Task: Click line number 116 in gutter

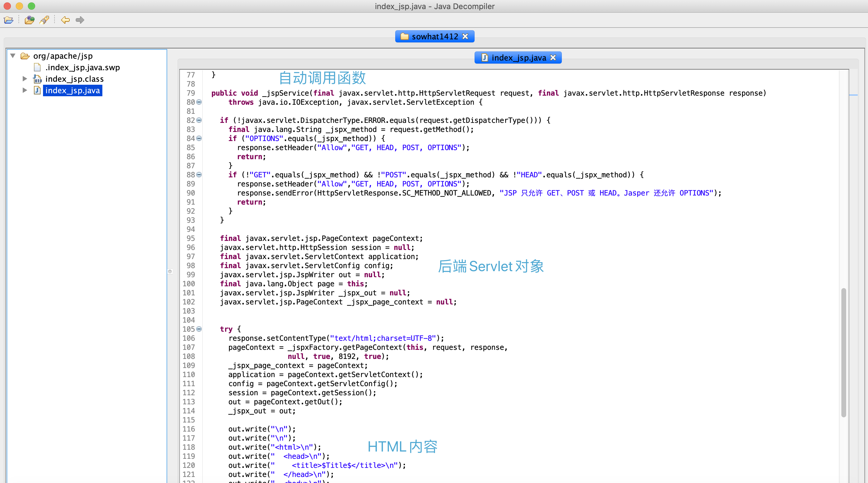Action: [x=189, y=429]
